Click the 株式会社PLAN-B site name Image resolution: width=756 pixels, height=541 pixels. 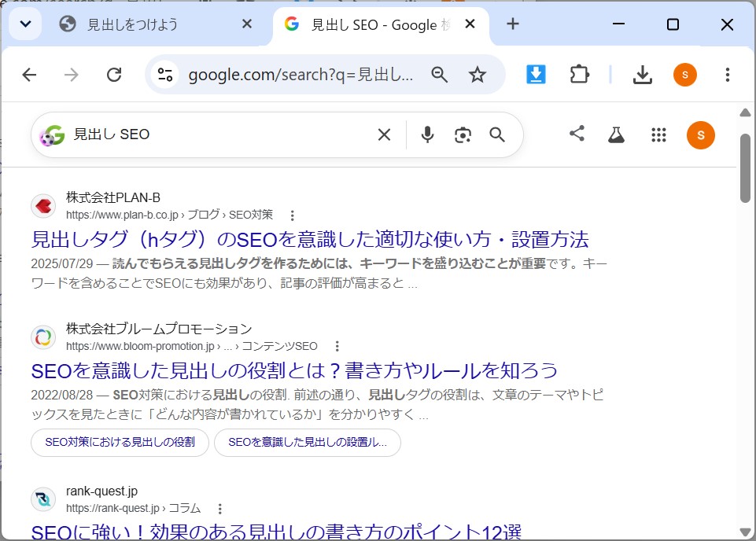tap(112, 197)
